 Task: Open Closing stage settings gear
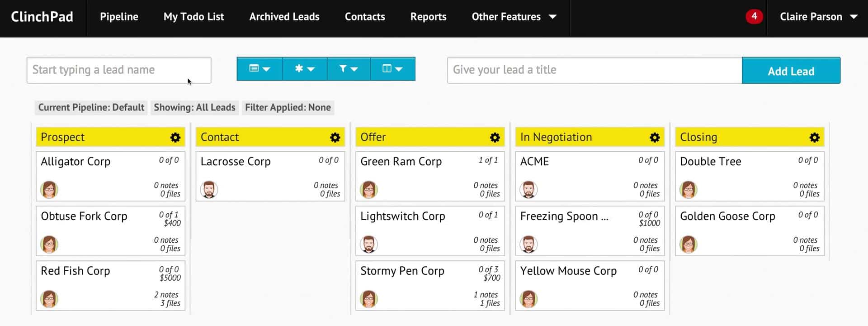click(x=815, y=138)
